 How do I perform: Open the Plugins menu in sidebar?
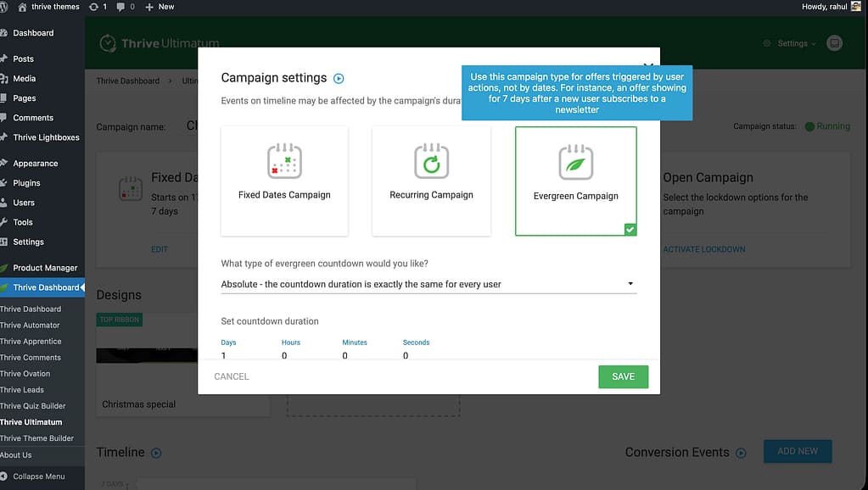[26, 183]
